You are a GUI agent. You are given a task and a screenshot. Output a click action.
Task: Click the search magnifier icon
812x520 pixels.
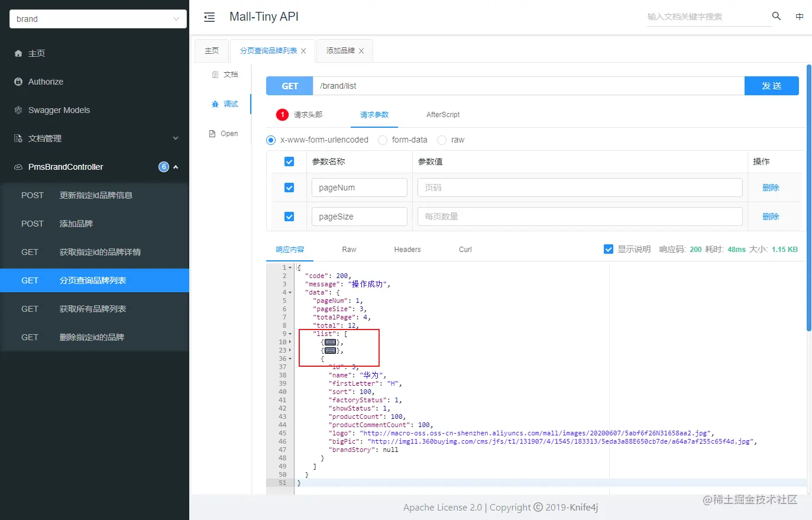tap(777, 16)
